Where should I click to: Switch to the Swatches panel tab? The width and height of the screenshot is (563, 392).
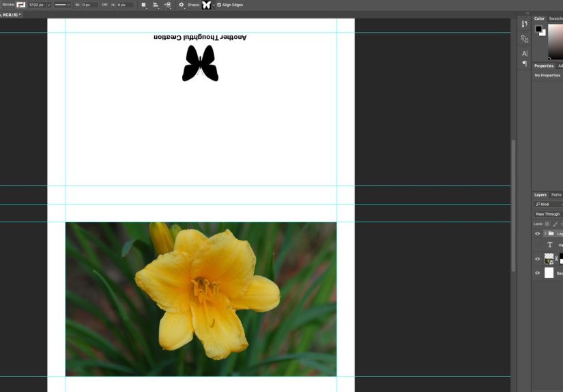[x=555, y=18]
